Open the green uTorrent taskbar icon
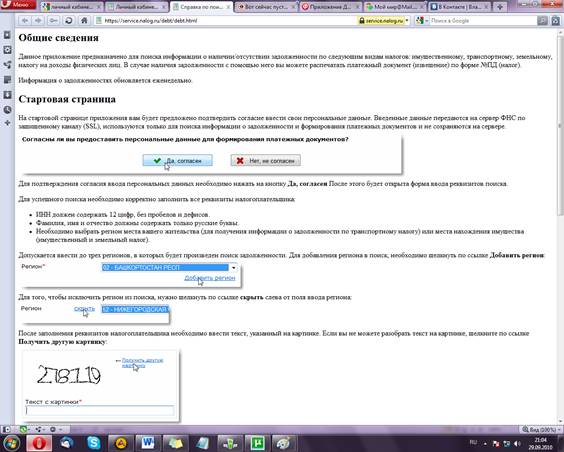 pos(257,443)
